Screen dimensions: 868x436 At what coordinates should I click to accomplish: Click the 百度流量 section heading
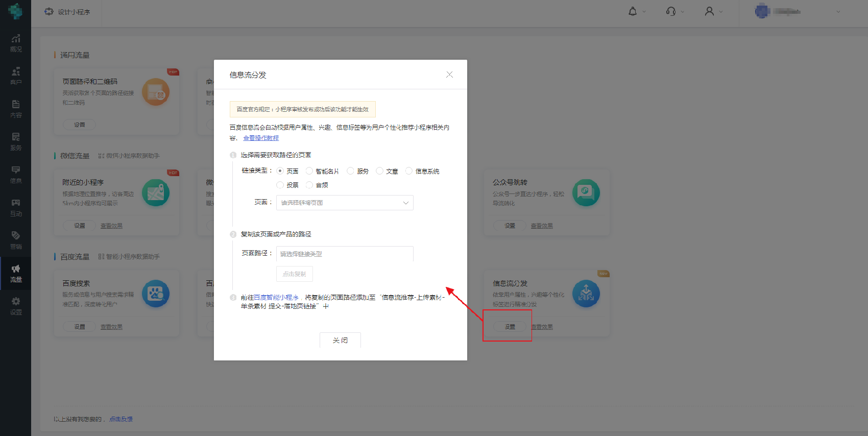[x=75, y=257]
